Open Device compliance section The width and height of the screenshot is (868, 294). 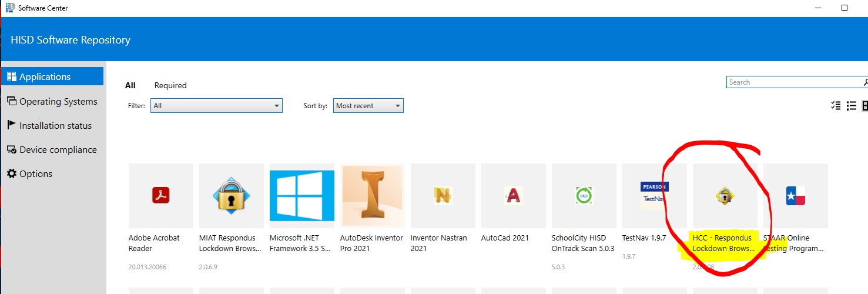(x=52, y=149)
